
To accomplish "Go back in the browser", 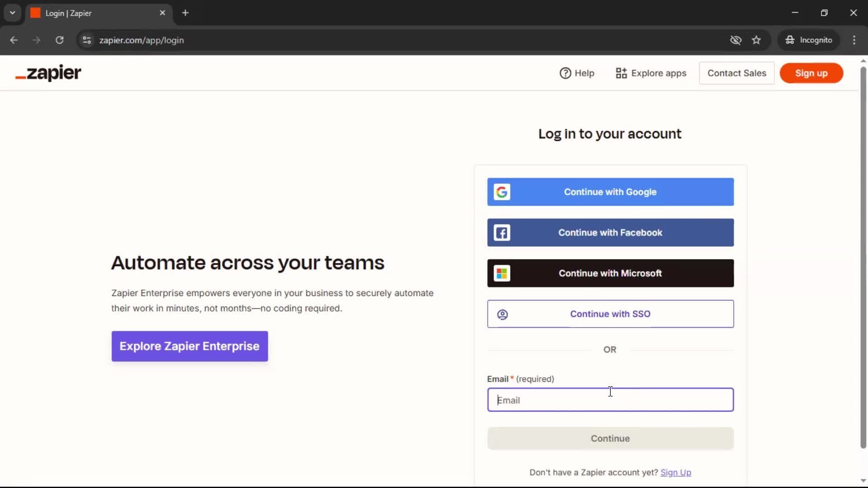I will [x=14, y=40].
